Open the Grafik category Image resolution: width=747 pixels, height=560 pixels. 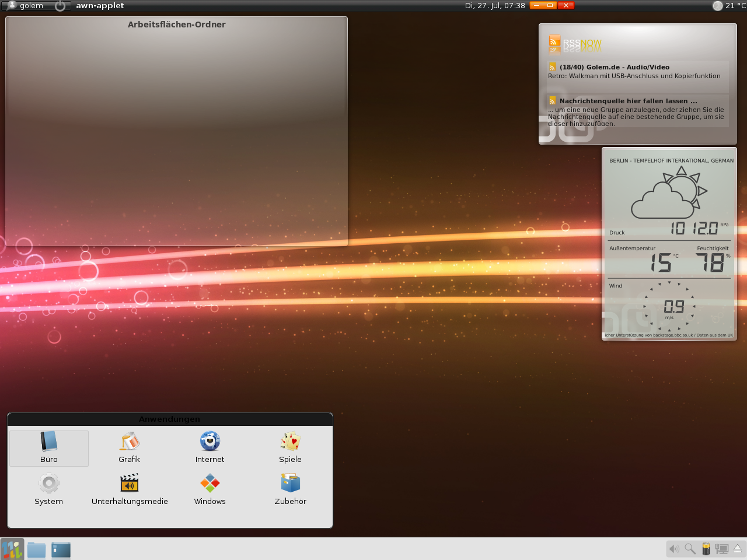pos(130,448)
